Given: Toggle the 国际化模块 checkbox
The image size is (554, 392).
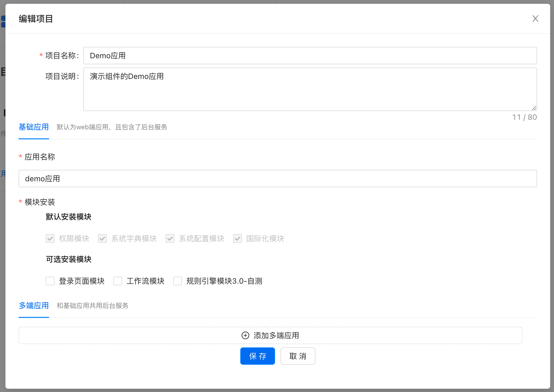Looking at the screenshot, I should click(238, 238).
